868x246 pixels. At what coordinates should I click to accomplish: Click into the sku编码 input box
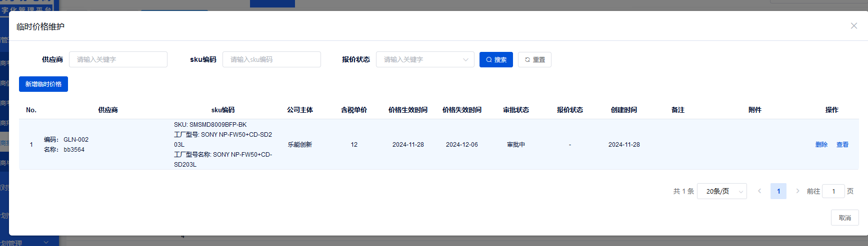271,59
